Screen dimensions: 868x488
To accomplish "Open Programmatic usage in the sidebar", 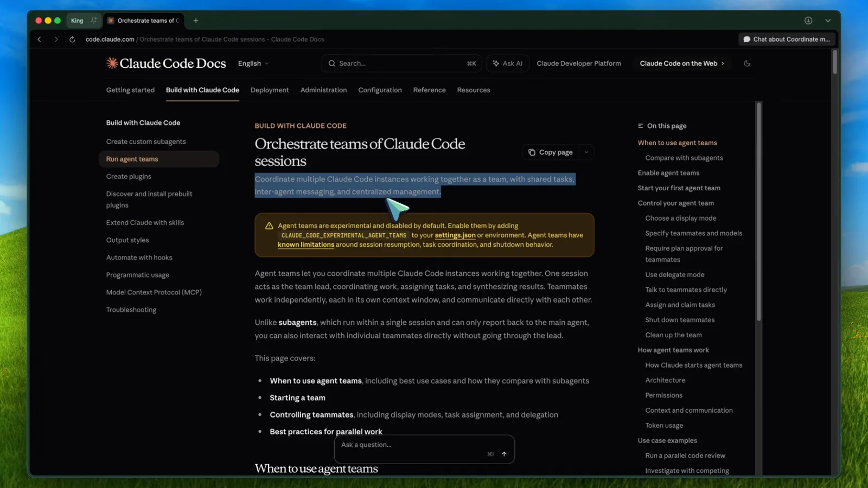I will click(138, 275).
